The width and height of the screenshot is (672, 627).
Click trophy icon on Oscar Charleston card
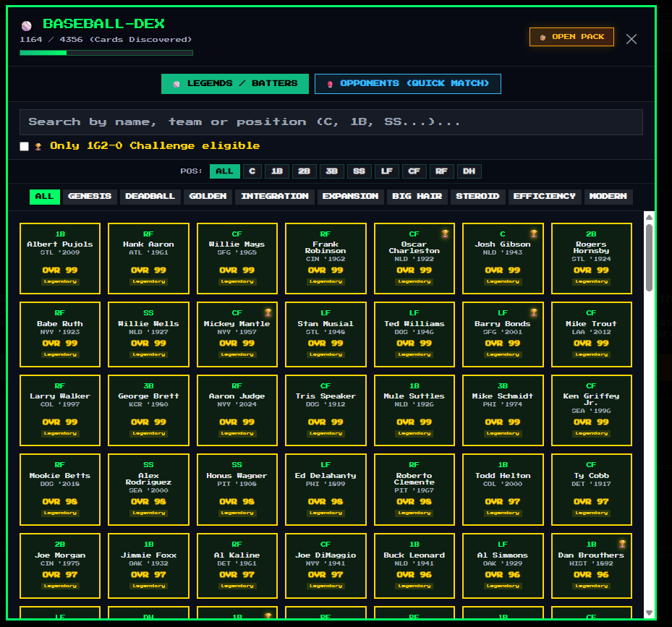point(446,234)
